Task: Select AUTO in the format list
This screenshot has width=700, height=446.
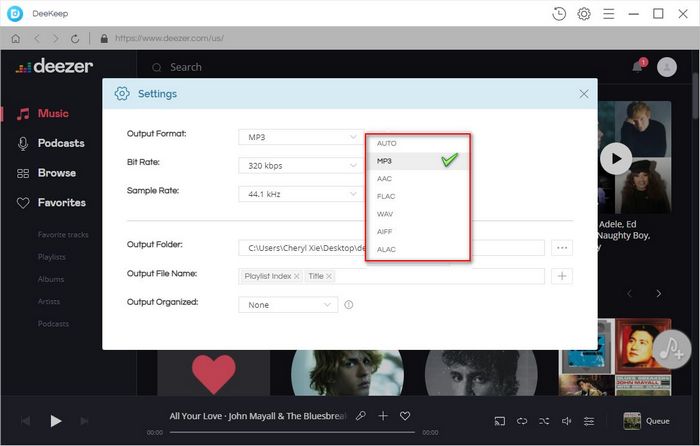Action: click(417, 143)
